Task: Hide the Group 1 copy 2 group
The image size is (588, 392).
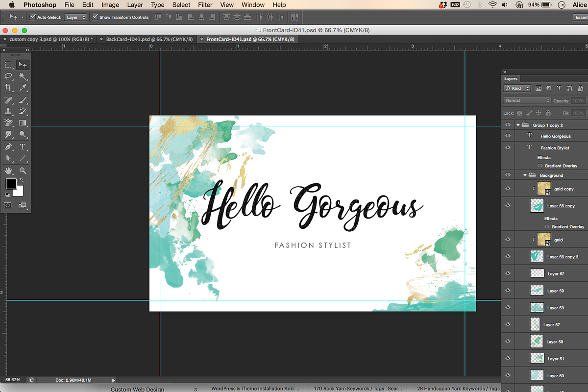Action: (508, 125)
